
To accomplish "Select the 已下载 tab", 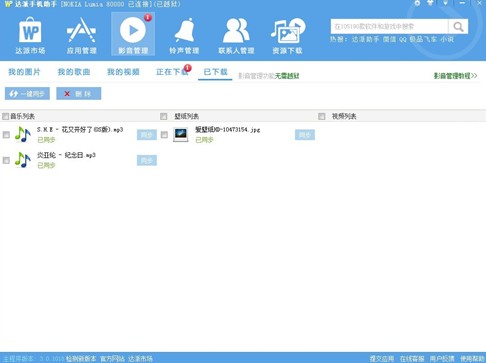I will click(215, 72).
